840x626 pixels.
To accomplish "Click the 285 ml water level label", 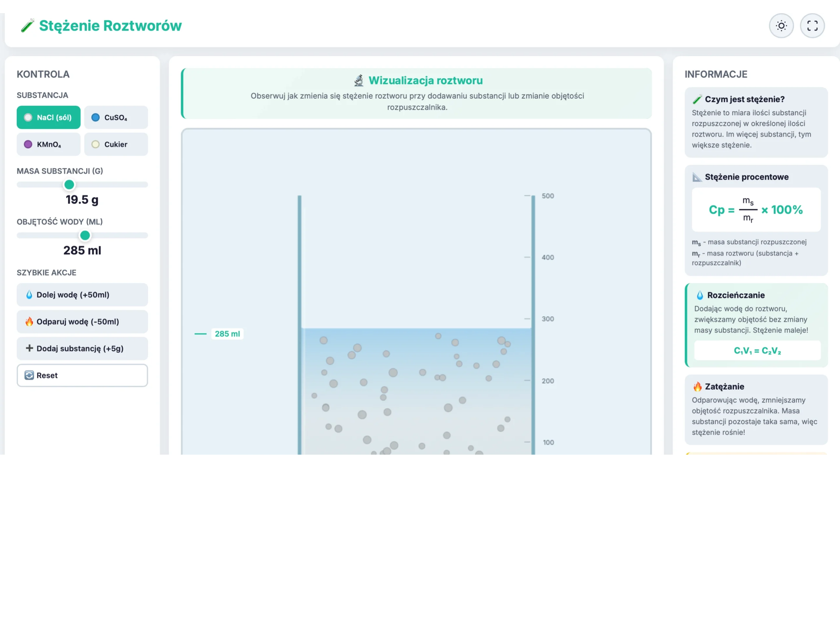I will (x=227, y=334).
